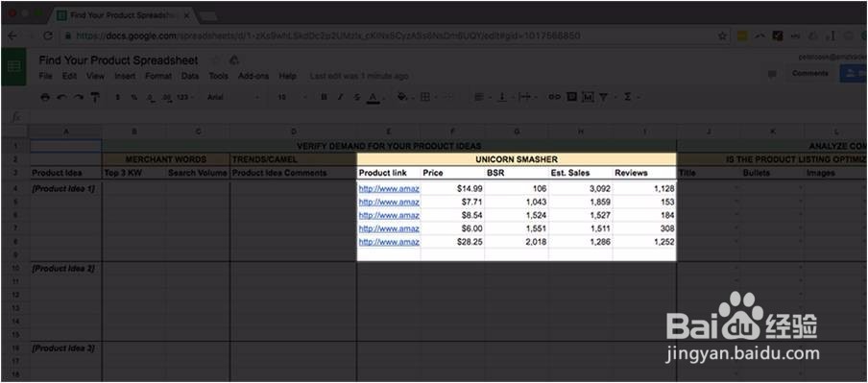Insert a comment using the toolbar icon
This screenshot has width=868, height=383.
[x=572, y=97]
